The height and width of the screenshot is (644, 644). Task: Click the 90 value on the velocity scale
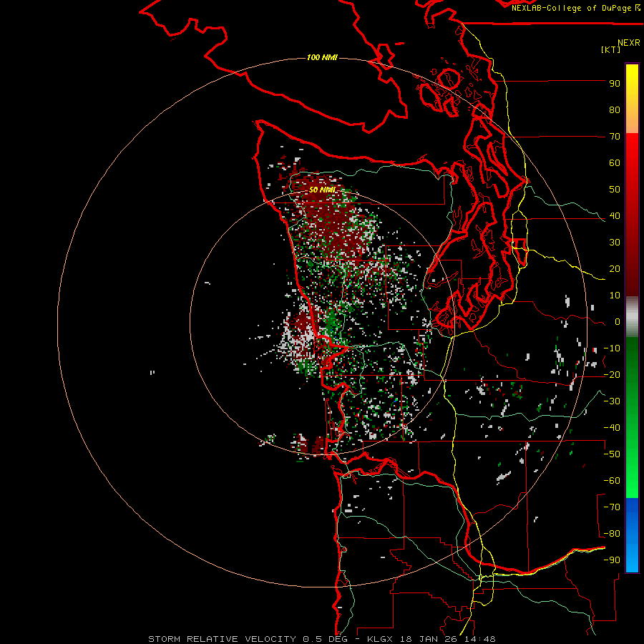click(x=615, y=84)
